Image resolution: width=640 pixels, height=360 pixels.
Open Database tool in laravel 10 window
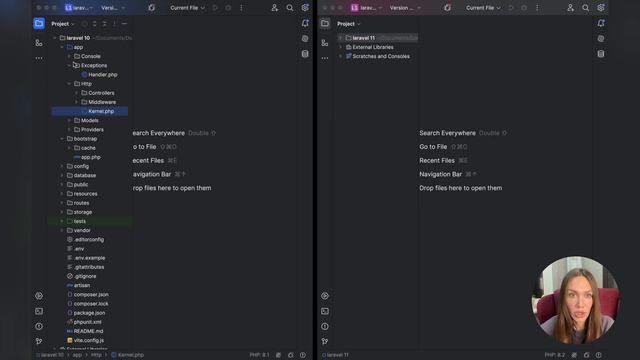tap(305, 54)
